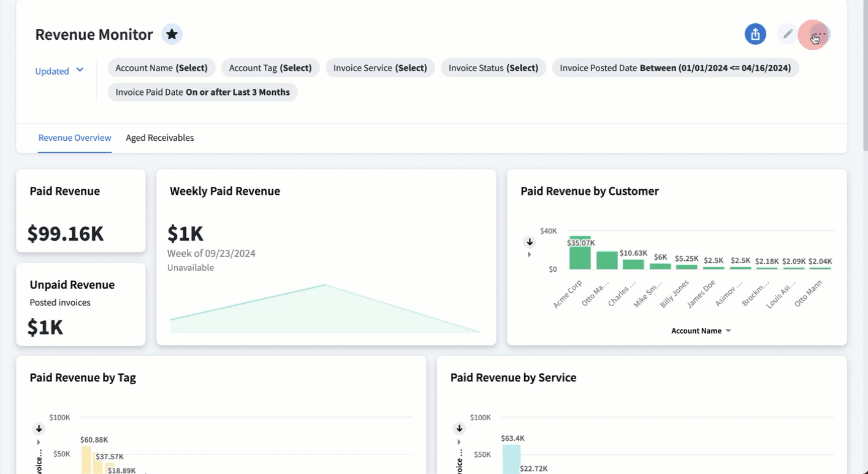Image resolution: width=868 pixels, height=474 pixels.
Task: Expand the triangle in Paid Revenue by Tag chart
Action: 39,442
